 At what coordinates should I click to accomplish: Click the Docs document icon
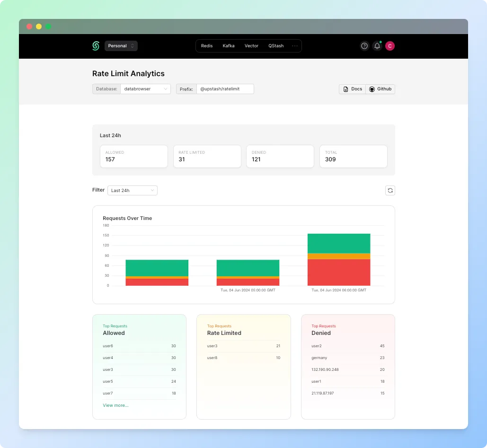tap(345, 89)
